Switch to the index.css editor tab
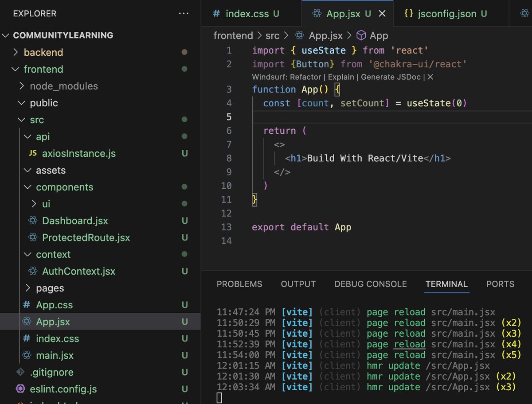532x404 pixels. [x=251, y=14]
